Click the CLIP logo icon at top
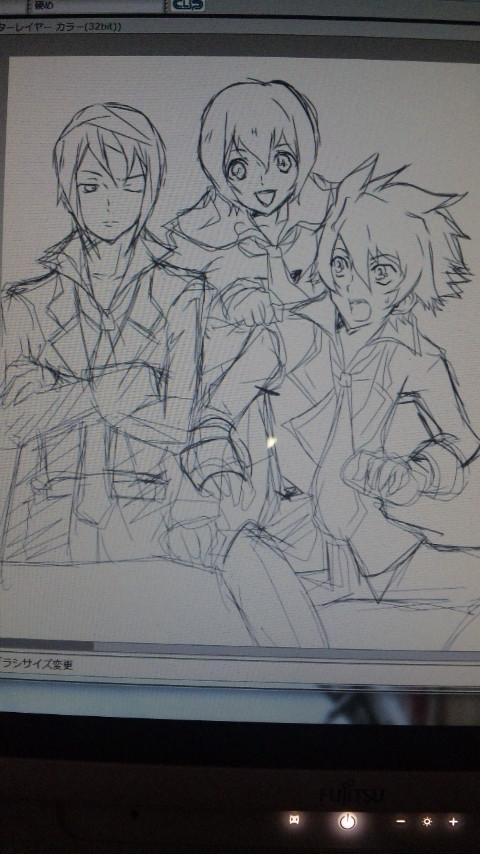Screen dimensions: 480x854 [188, 5]
